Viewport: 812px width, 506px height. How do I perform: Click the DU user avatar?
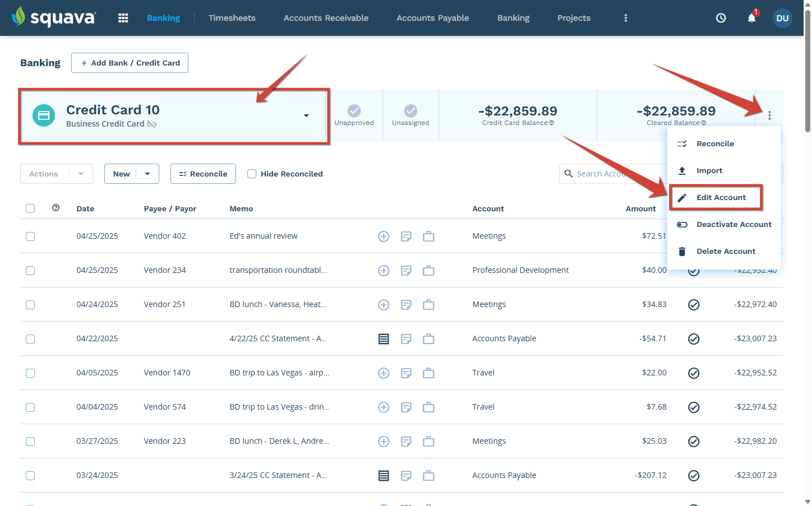[782, 18]
